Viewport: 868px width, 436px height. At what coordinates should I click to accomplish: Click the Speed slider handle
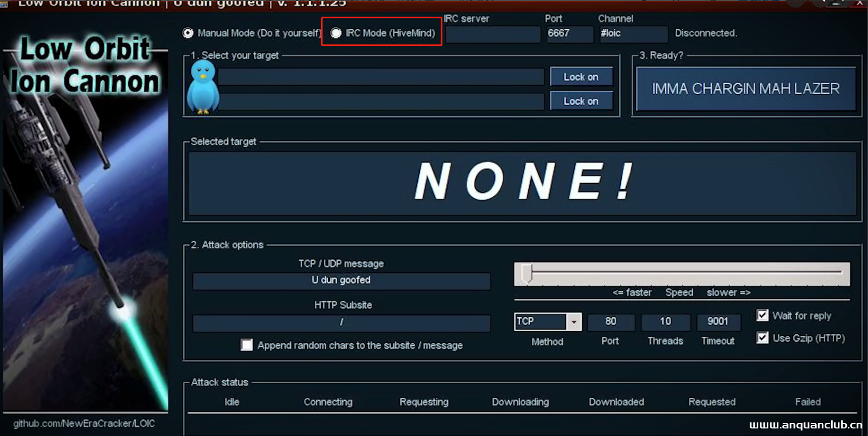click(527, 273)
